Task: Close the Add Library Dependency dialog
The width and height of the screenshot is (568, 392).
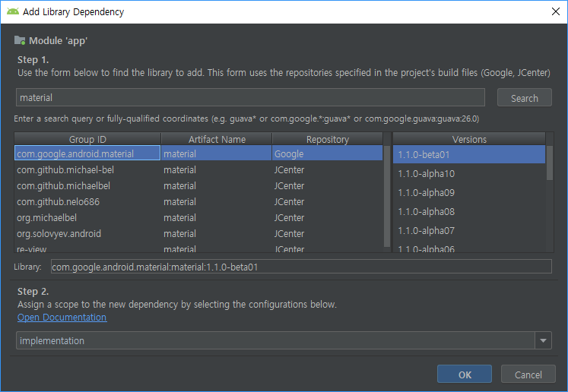Action: point(555,11)
